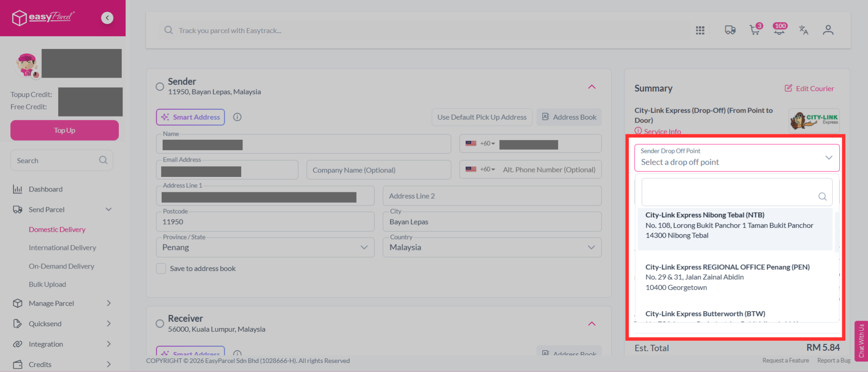Click the Name field
The height and width of the screenshot is (372, 868).
(x=303, y=144)
